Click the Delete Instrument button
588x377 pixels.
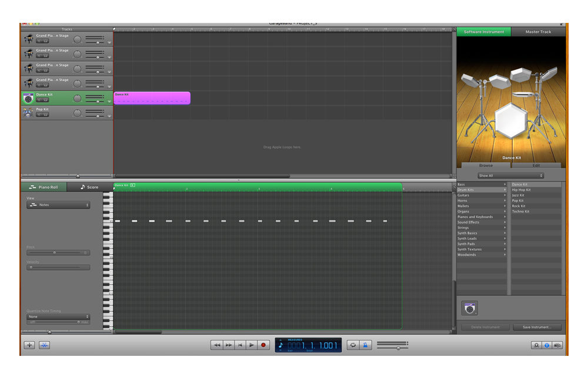pos(485,327)
